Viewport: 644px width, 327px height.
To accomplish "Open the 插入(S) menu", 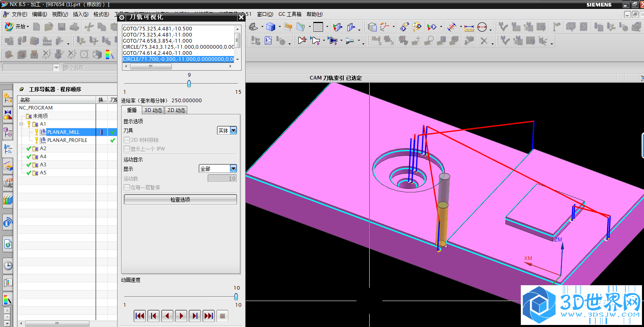I will (81, 14).
